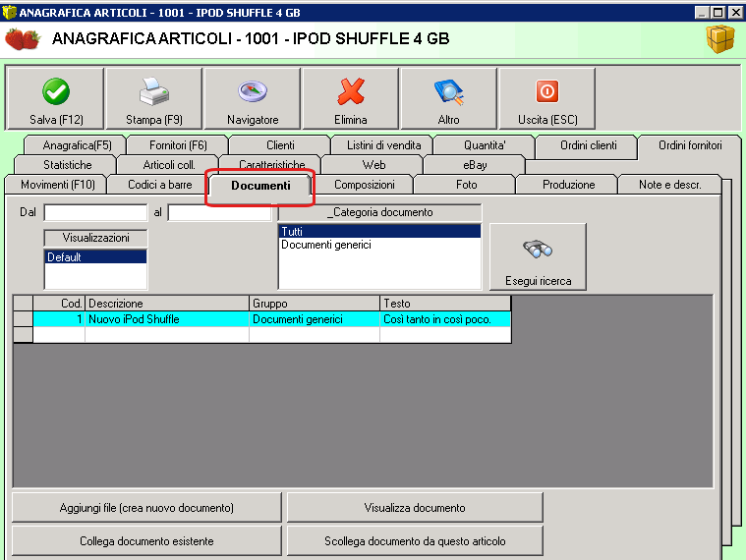Click Collega documento esistente button

(x=146, y=541)
